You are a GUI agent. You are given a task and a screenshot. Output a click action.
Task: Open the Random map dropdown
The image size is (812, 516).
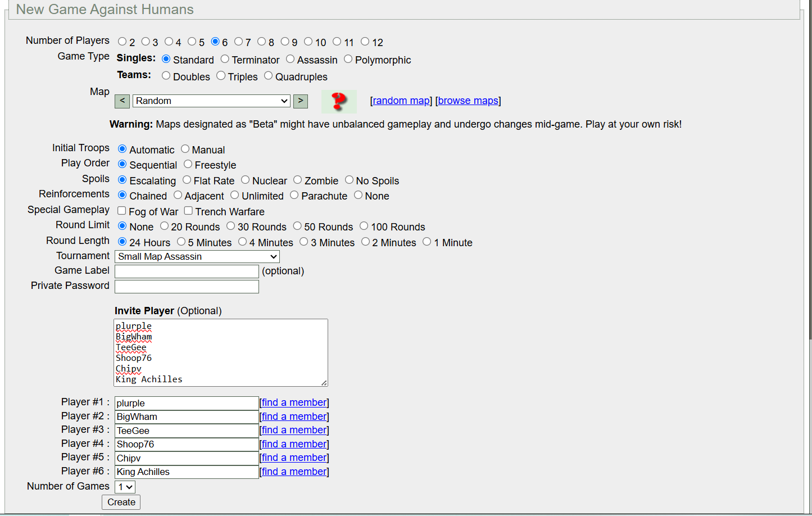pyautogui.click(x=212, y=101)
